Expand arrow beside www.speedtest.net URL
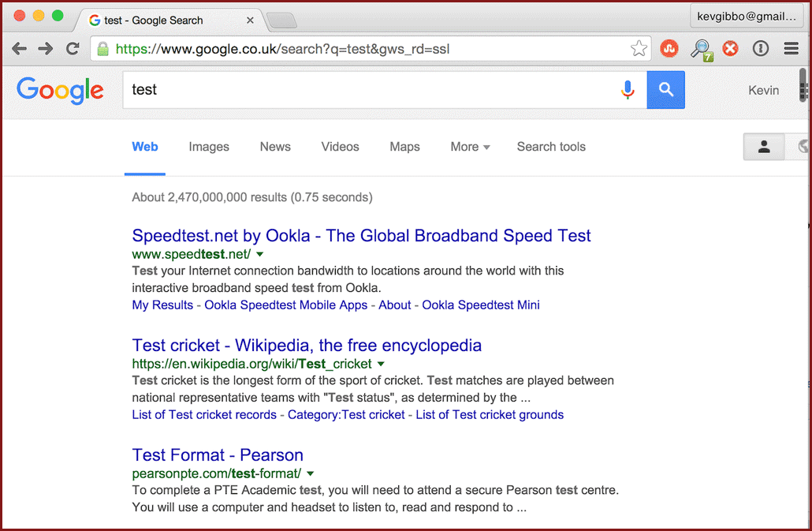812x531 pixels. click(x=260, y=254)
